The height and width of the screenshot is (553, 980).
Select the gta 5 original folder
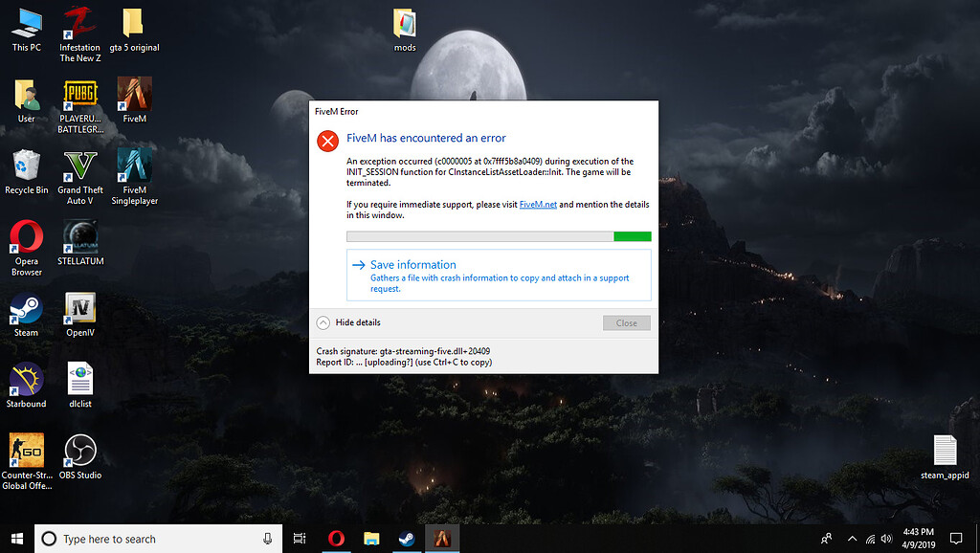pyautogui.click(x=134, y=30)
